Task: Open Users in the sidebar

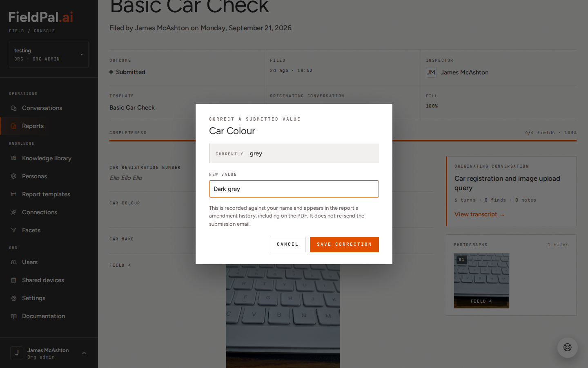Action: tap(49, 262)
